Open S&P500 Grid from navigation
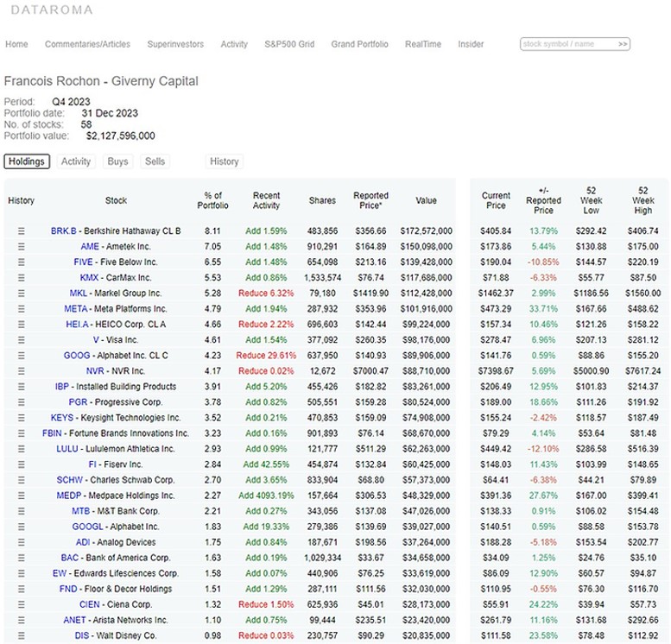 click(289, 44)
